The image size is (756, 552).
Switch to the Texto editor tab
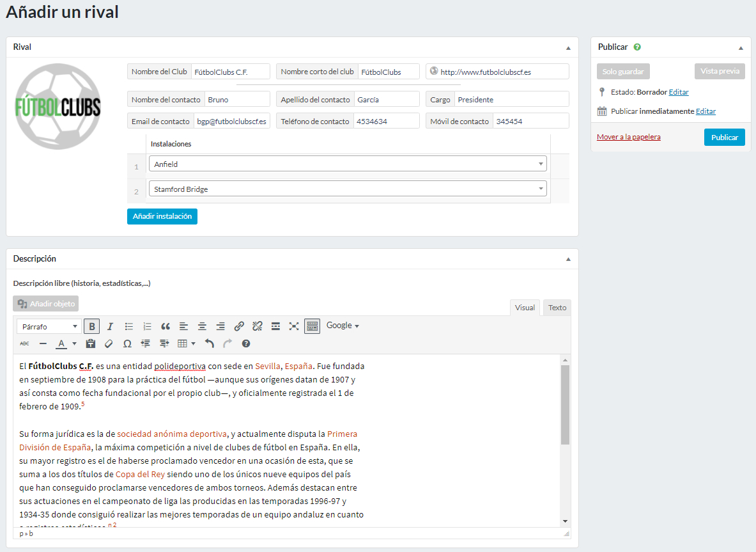click(557, 308)
